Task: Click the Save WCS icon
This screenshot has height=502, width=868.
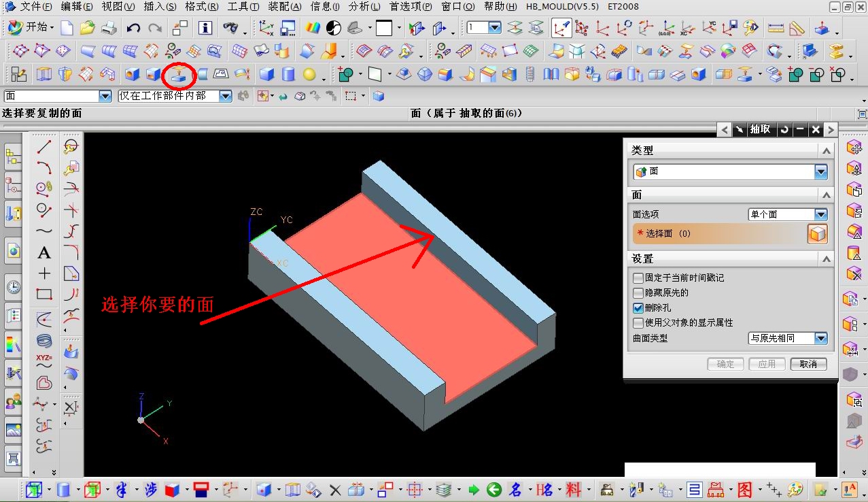Action: click(x=729, y=29)
